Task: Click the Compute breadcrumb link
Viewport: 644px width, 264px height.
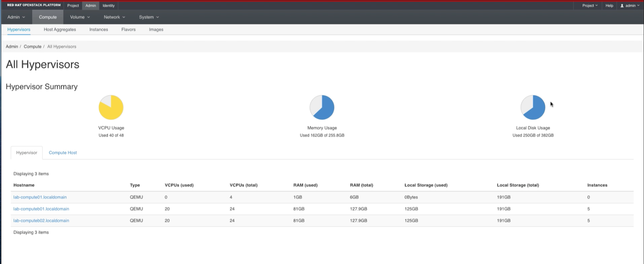Action: coord(33,47)
